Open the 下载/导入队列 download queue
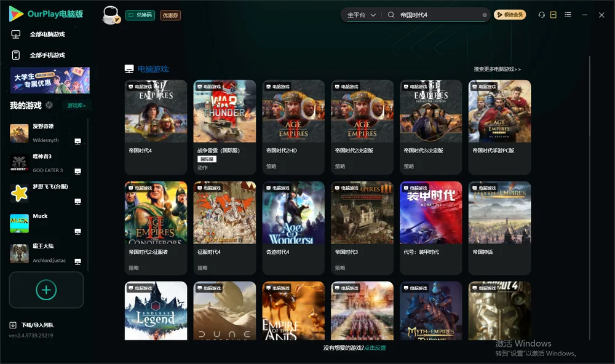615x364 pixels. tap(31, 325)
